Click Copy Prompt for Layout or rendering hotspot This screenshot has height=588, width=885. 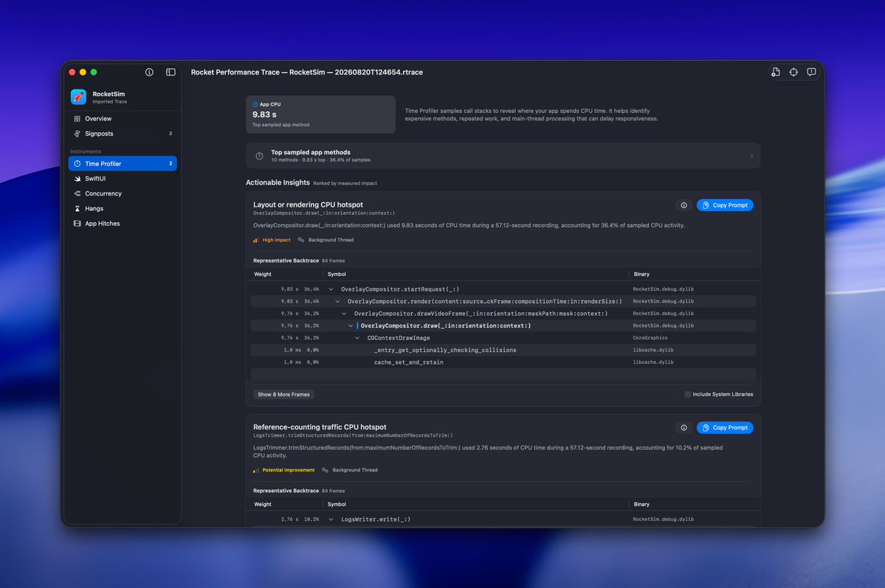coord(725,205)
